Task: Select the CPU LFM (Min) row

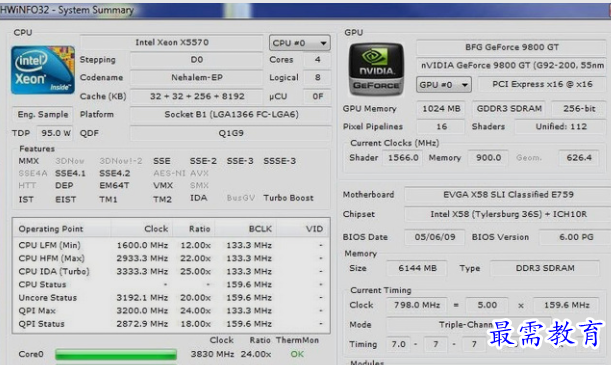Action: tap(171, 245)
